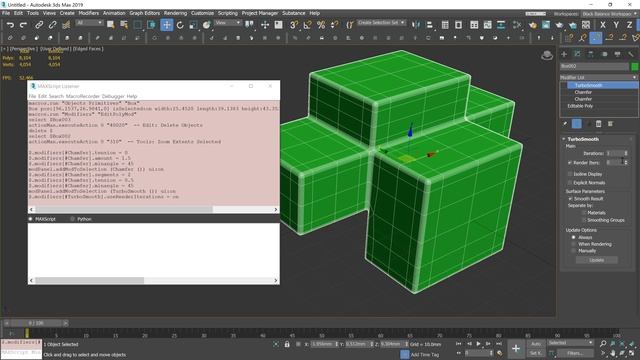Click the Pan View hand icon
This screenshot has height=360, width=640.
coord(613,353)
